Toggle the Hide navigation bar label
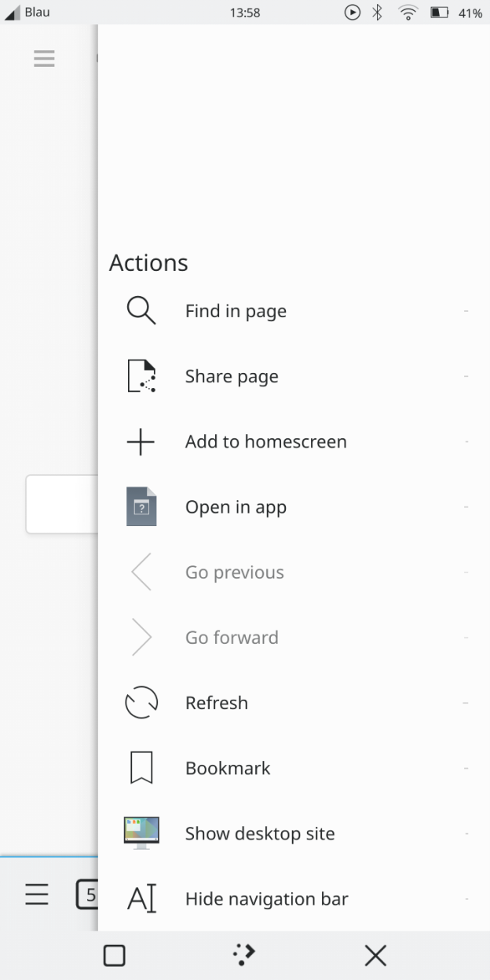The height and width of the screenshot is (980, 490). coord(266,898)
